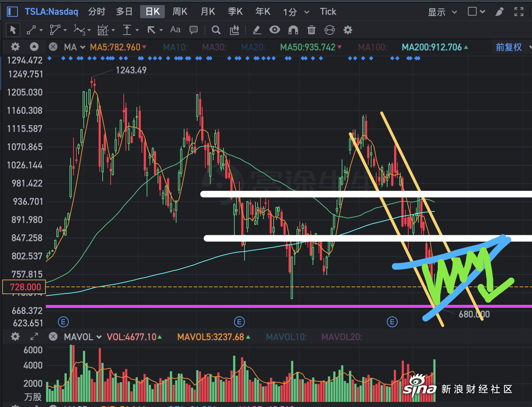Select the 日K daily candlestick tab
The height and width of the screenshot is (407, 532).
coord(152,12)
